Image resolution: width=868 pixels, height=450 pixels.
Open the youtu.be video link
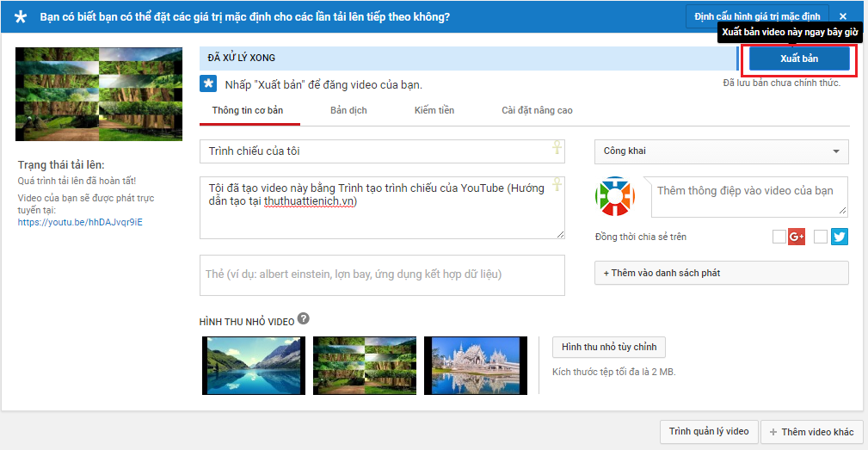(80, 222)
